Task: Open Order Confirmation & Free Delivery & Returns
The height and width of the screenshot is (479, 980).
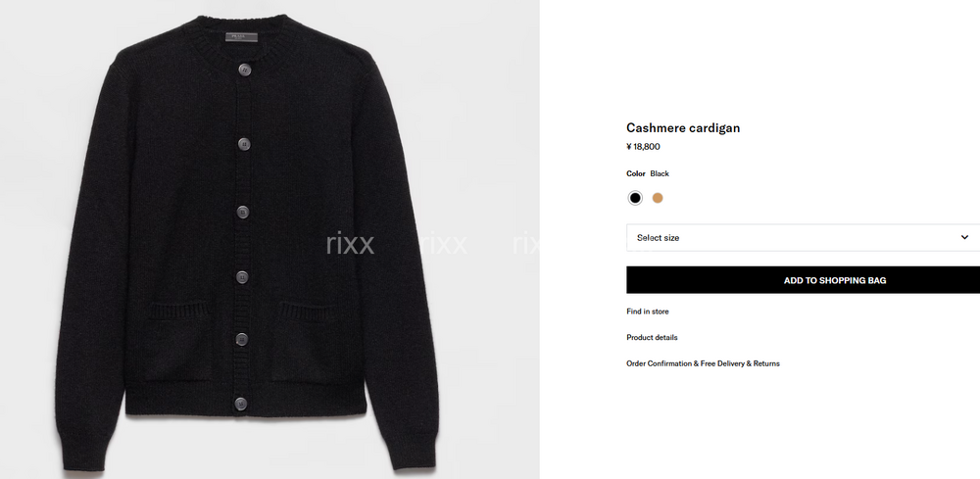Action: [x=703, y=363]
